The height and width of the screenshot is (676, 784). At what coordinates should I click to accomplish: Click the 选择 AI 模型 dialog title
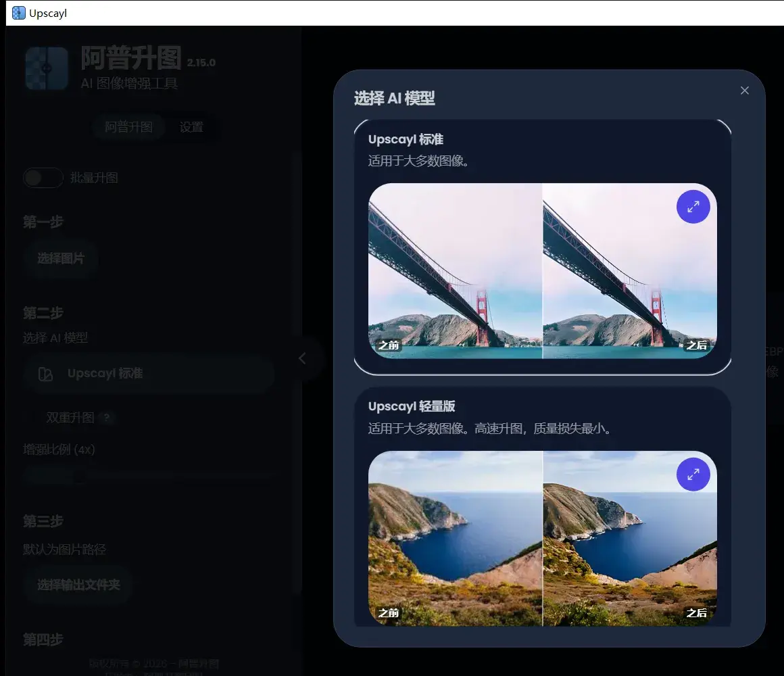pyautogui.click(x=395, y=98)
